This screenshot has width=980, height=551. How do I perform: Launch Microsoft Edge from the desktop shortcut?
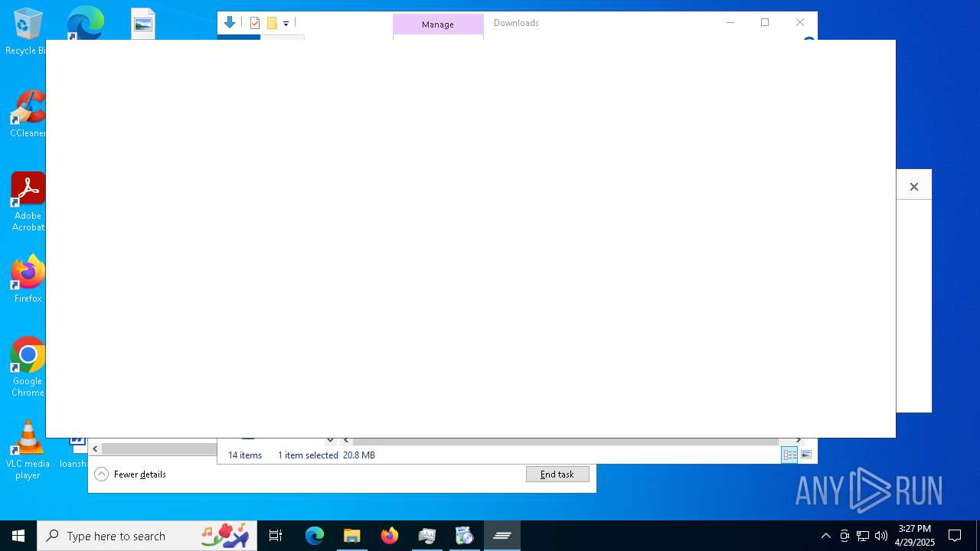(85, 22)
